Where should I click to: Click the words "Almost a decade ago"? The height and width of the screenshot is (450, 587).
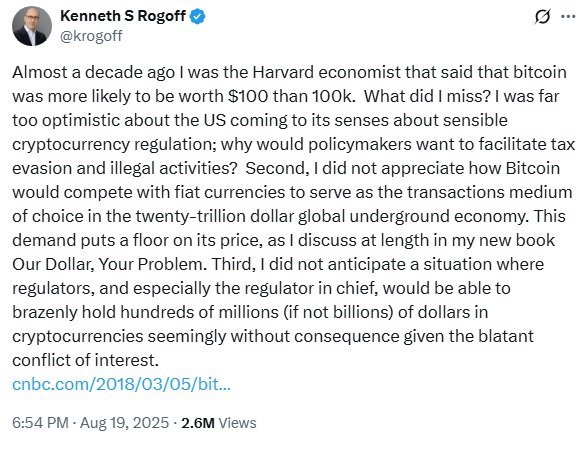[93, 72]
